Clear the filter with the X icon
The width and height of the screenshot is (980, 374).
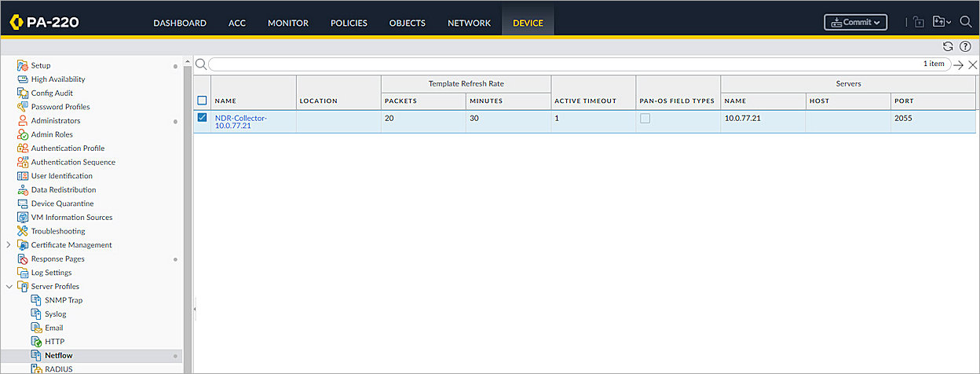pyautogui.click(x=972, y=64)
